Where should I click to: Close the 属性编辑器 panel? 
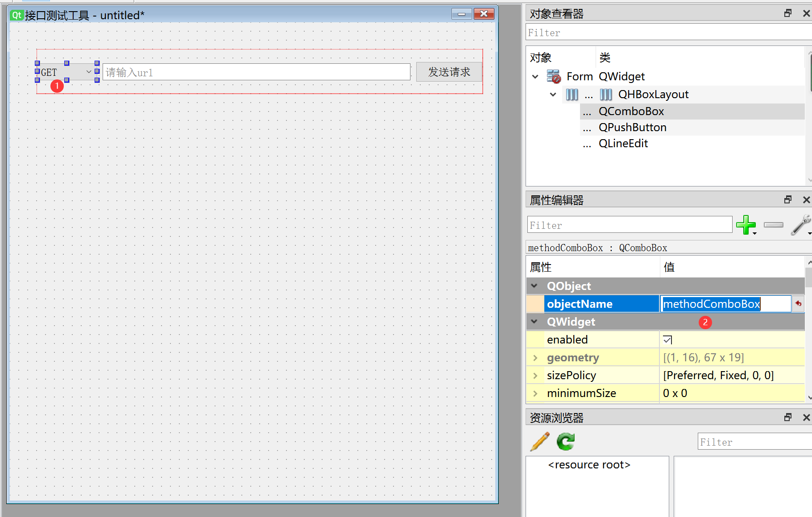[806, 199]
